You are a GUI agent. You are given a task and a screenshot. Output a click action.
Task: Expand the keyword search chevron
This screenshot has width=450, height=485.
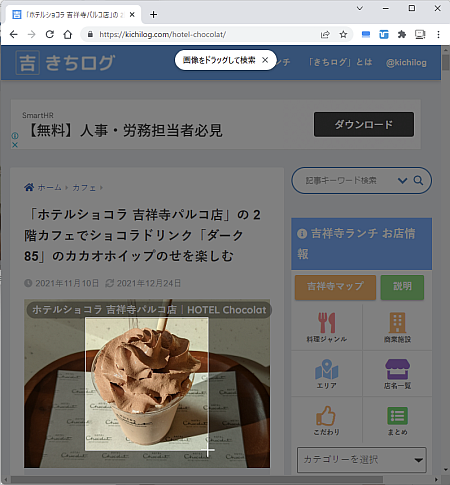402,180
